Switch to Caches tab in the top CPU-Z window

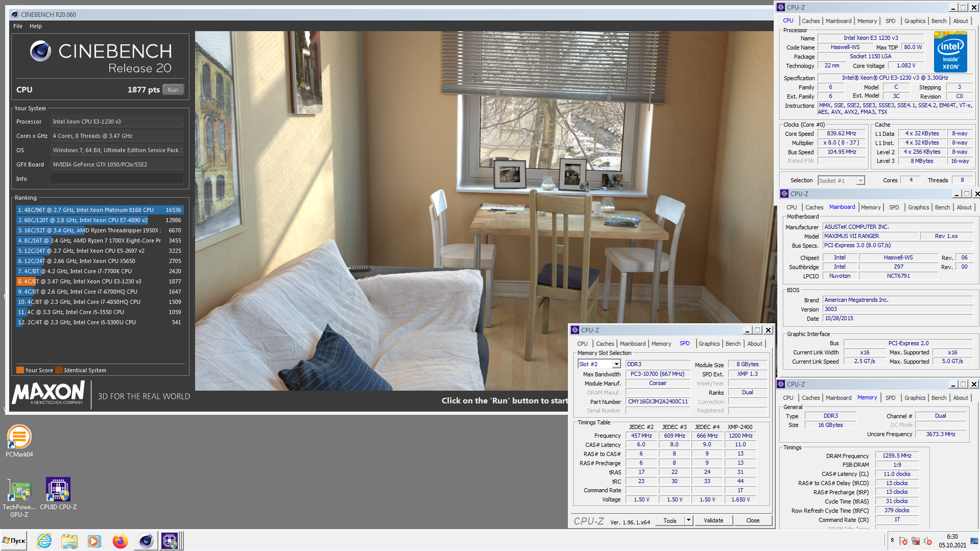pos(810,21)
